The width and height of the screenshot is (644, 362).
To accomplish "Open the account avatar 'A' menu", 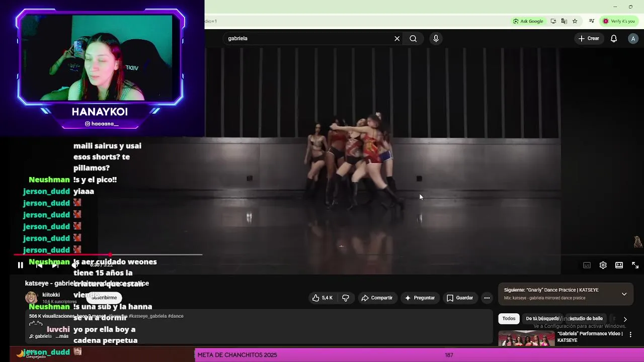I will (633, 38).
